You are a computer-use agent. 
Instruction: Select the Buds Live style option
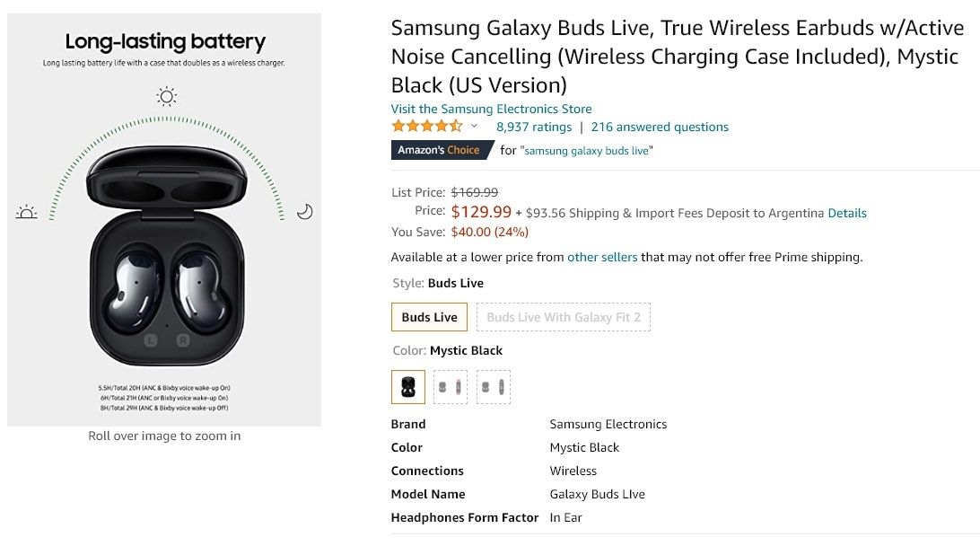point(429,317)
